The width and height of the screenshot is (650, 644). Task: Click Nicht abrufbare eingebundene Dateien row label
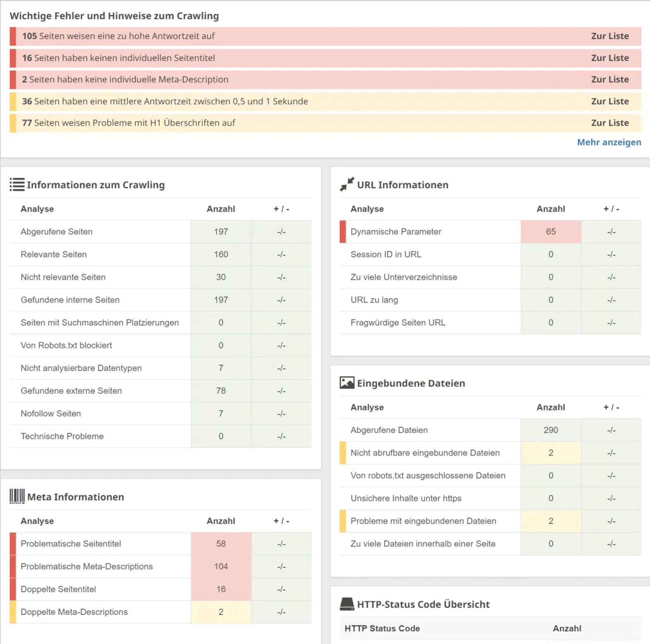pos(425,453)
